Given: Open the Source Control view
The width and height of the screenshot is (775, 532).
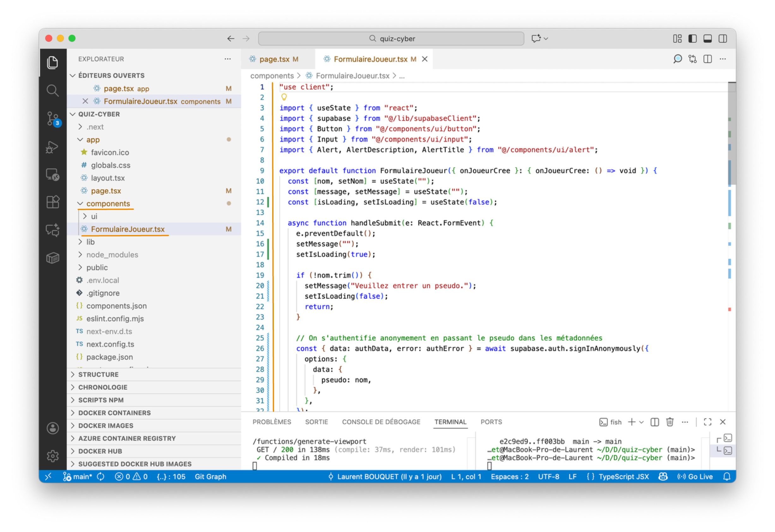Looking at the screenshot, I should (x=52, y=118).
